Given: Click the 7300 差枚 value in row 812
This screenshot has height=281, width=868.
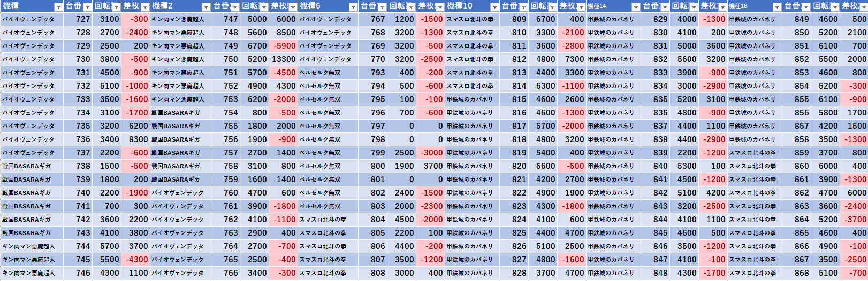Looking at the screenshot, I should [x=572, y=59].
